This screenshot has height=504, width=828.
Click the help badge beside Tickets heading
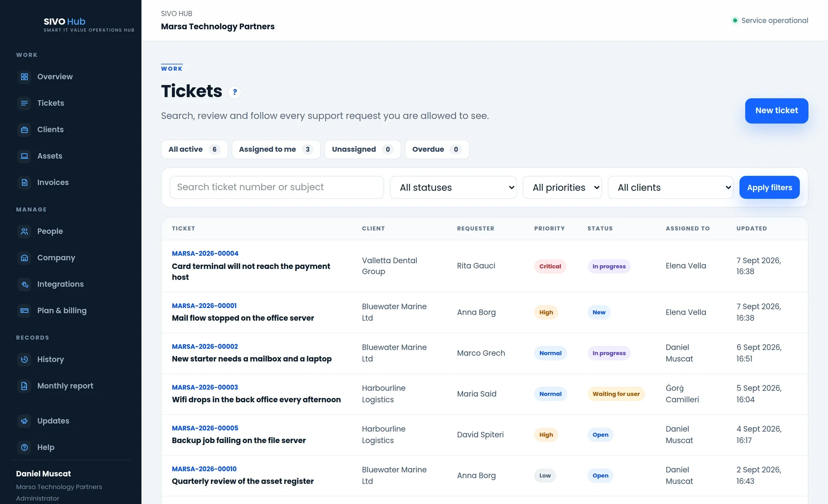point(234,92)
